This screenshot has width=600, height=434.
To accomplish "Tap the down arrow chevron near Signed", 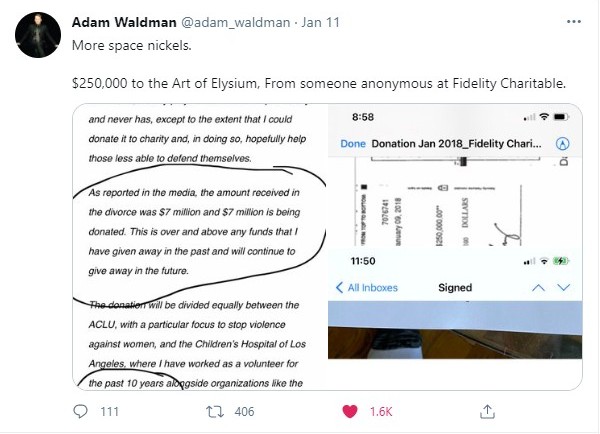I will coord(564,287).
